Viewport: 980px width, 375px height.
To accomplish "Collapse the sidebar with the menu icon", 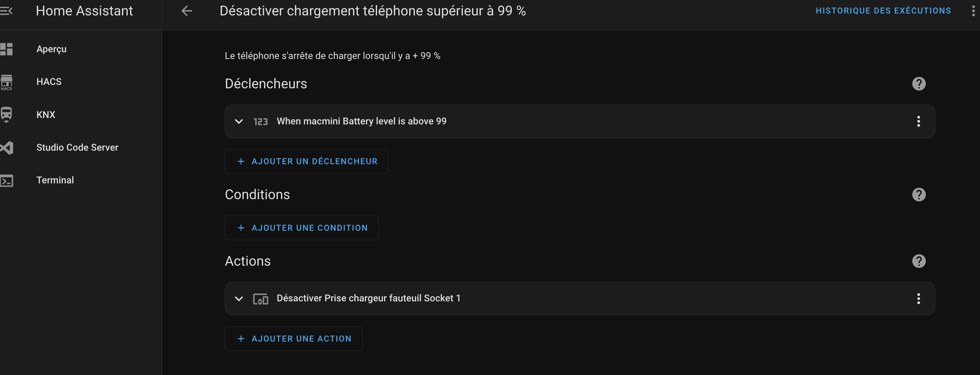I will [x=6, y=11].
